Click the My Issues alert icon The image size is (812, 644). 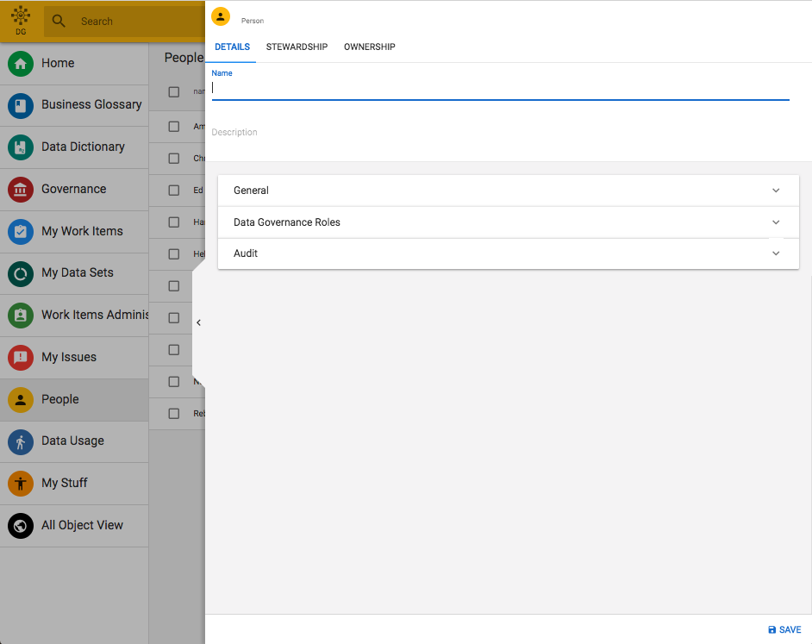tap(21, 358)
